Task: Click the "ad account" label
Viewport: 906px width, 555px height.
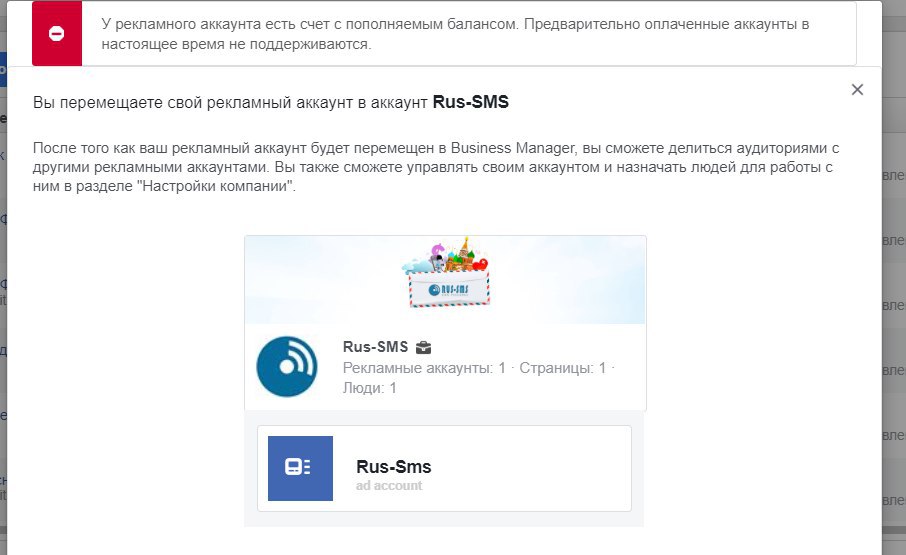Action: (x=389, y=486)
